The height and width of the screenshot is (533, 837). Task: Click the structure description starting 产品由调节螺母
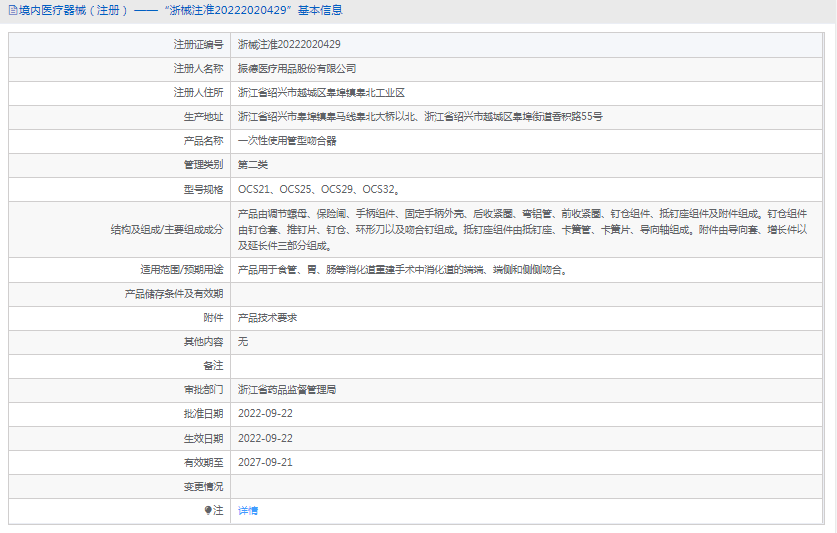coord(522,230)
